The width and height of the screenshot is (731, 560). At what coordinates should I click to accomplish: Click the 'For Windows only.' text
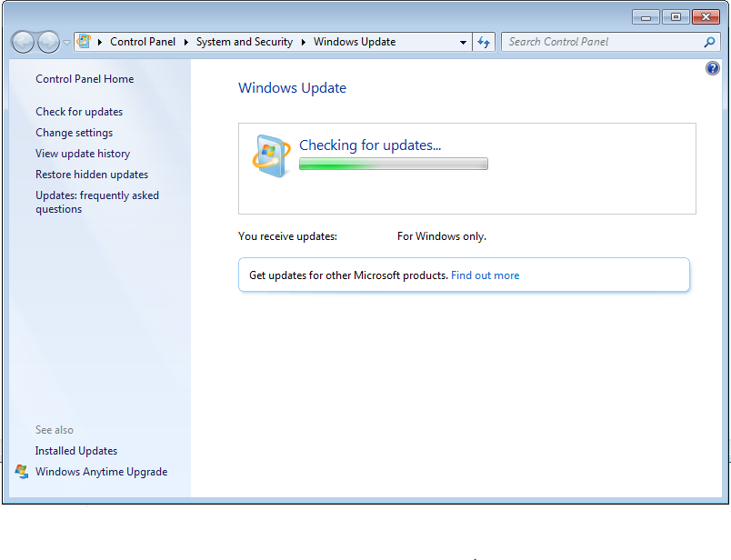[442, 236]
